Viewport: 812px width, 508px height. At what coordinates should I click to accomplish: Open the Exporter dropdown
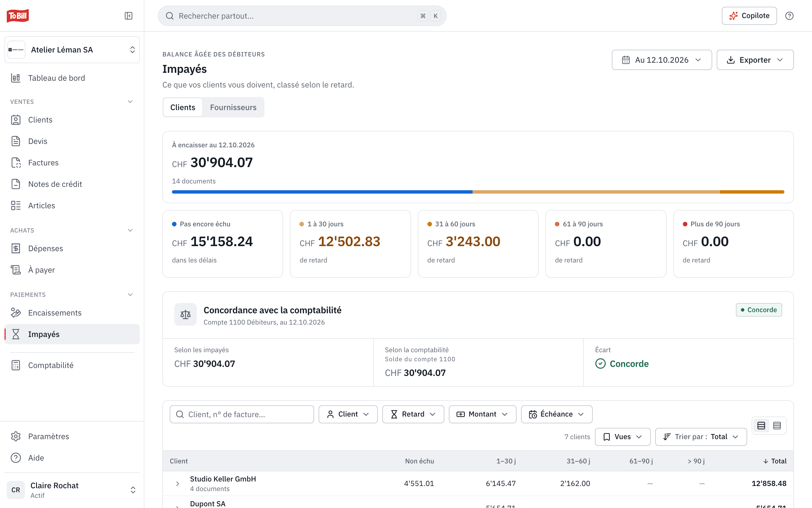click(x=755, y=60)
